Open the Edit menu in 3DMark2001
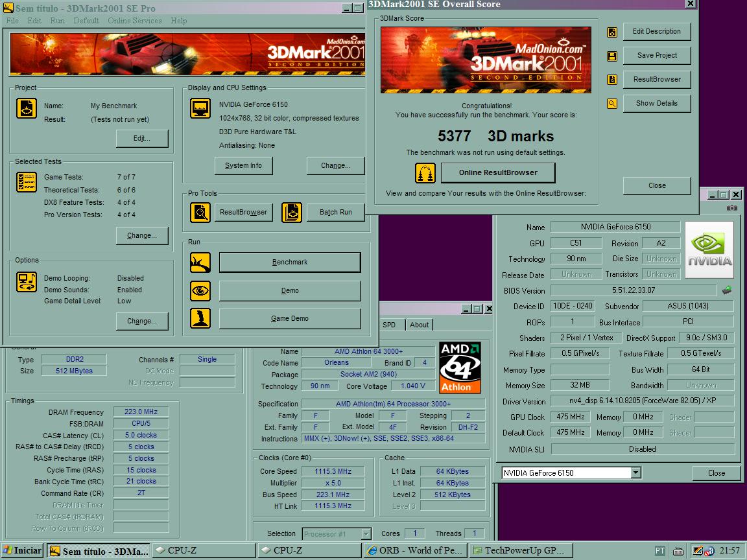This screenshot has width=747, height=560. tap(34, 21)
